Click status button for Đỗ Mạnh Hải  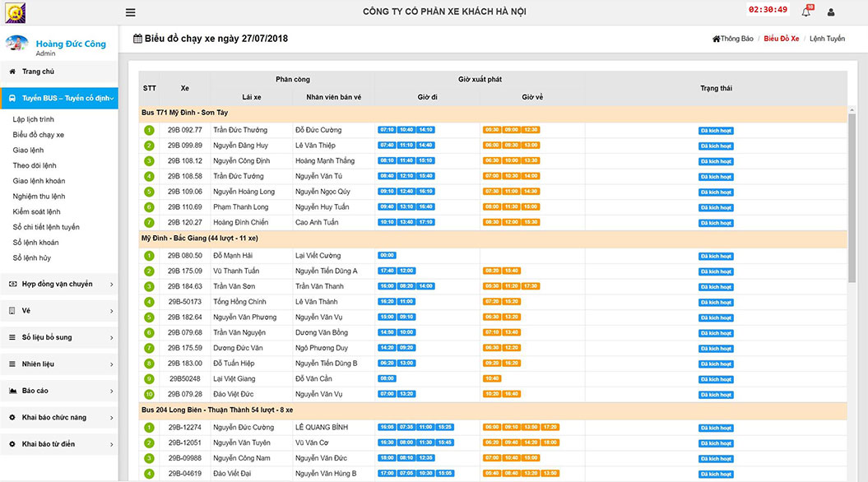pyautogui.click(x=716, y=257)
